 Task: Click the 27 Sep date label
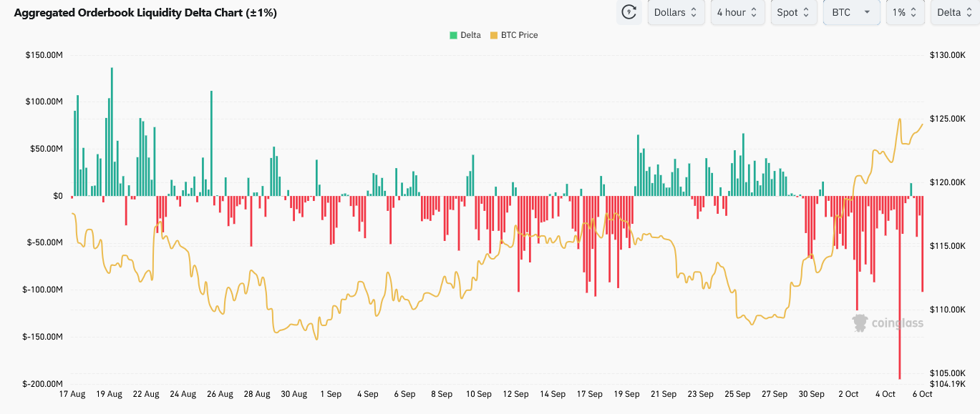pos(775,394)
